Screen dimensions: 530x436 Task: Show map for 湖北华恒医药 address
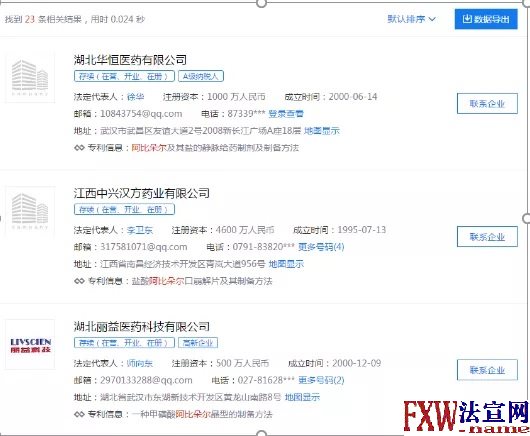coord(322,131)
